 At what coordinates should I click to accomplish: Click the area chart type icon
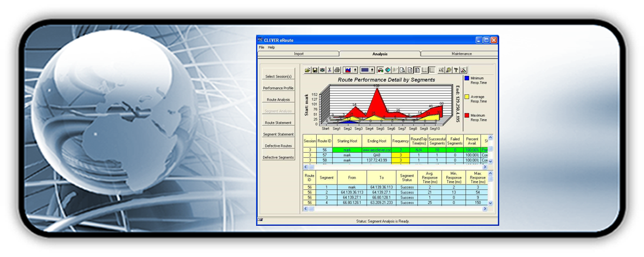pos(348,70)
